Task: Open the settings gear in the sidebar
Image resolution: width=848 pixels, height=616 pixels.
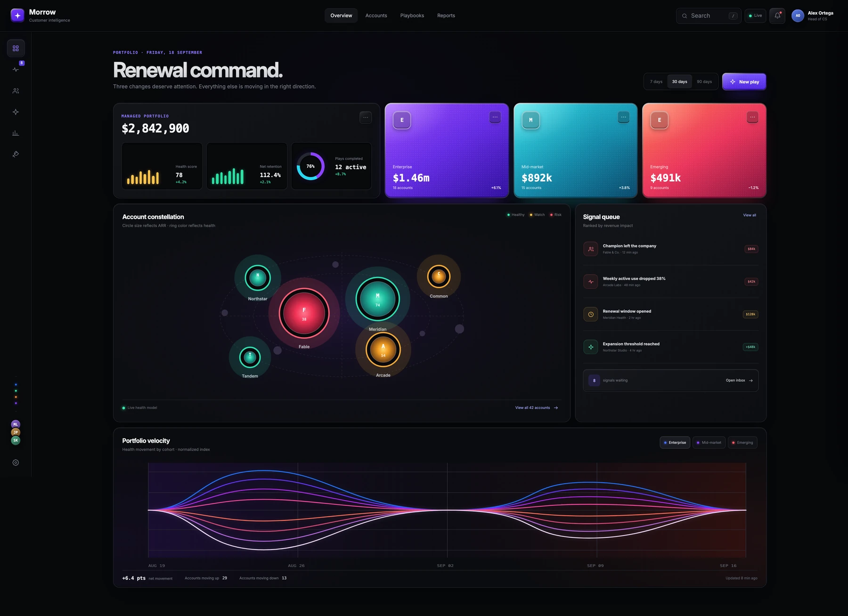Action: click(16, 462)
